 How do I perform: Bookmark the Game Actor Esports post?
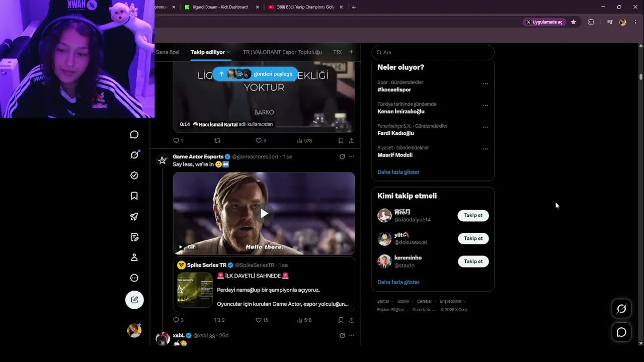point(341,320)
